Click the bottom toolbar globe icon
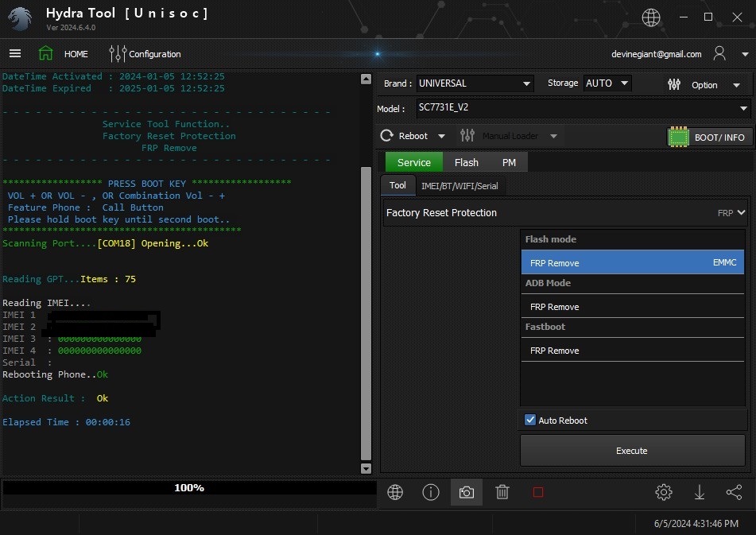This screenshot has height=535, width=756. [x=395, y=492]
